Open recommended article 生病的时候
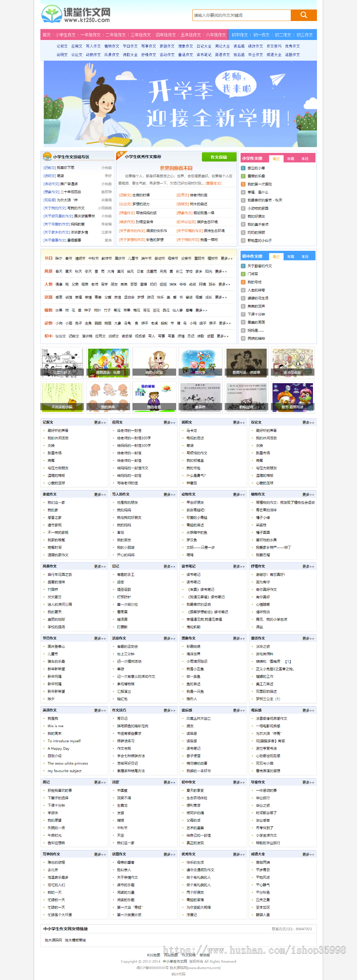Screen dimensions: 357x980 click(141, 195)
